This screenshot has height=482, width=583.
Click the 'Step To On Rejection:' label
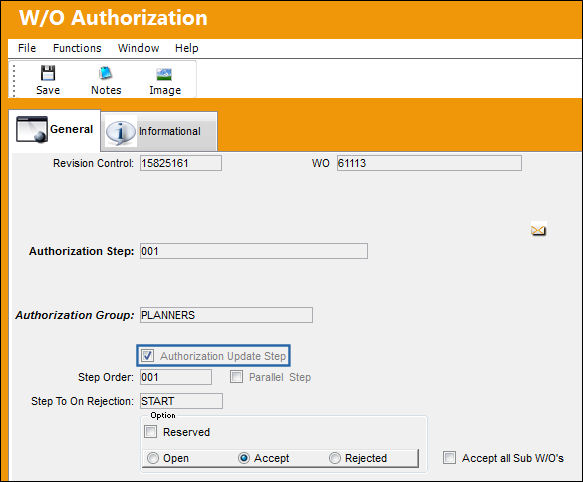coord(82,401)
